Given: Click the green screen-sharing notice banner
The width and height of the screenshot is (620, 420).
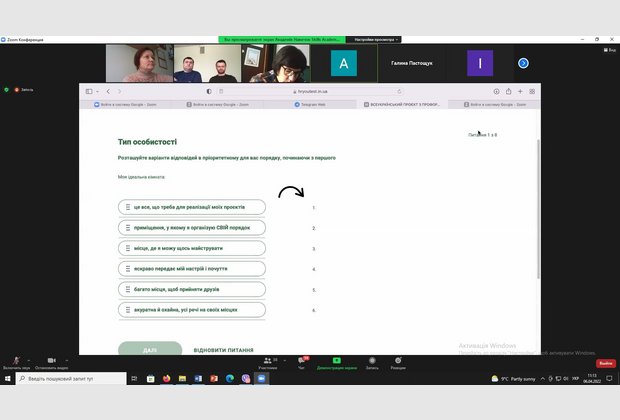Looking at the screenshot, I should coord(282,40).
